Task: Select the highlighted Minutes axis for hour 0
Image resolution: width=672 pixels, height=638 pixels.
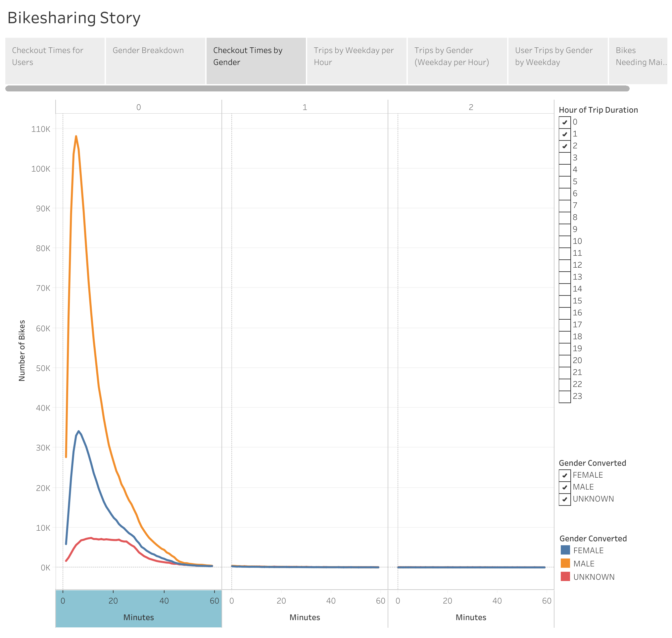Action: tap(139, 609)
